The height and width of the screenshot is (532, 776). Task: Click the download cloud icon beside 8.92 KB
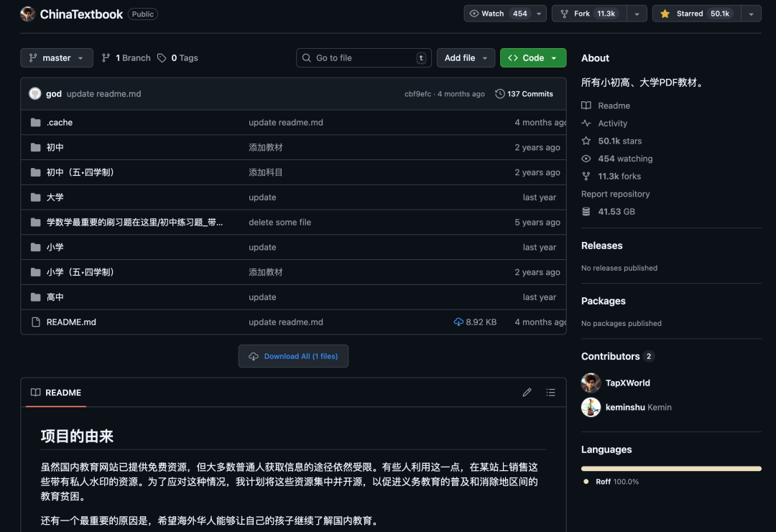click(x=458, y=322)
